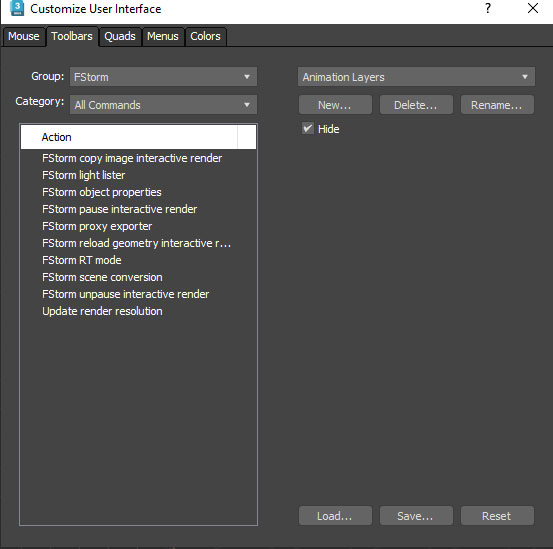This screenshot has width=553, height=549.
Task: Open the Menus tab
Action: click(163, 36)
